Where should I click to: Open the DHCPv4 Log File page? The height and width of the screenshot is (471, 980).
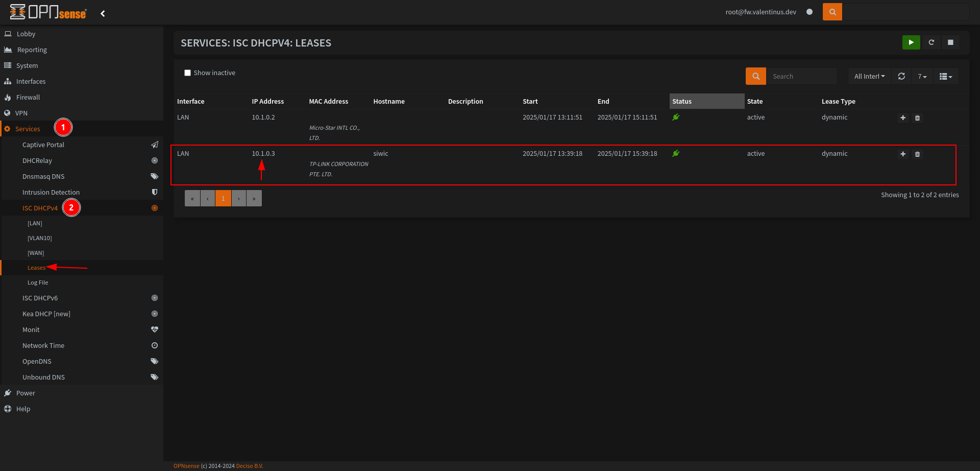point(38,282)
